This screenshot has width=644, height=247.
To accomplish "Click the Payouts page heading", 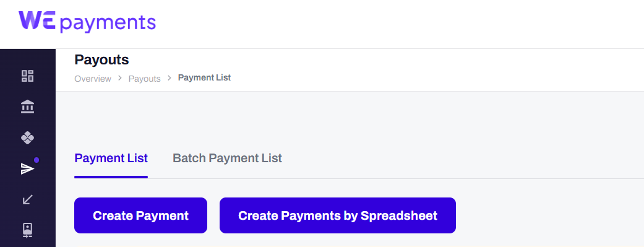I will (101, 60).
